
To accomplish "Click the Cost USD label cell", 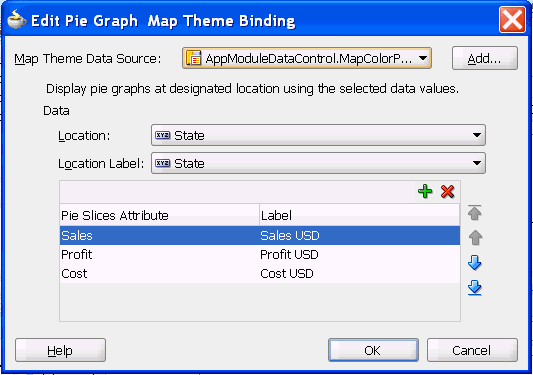I will click(x=360, y=273).
